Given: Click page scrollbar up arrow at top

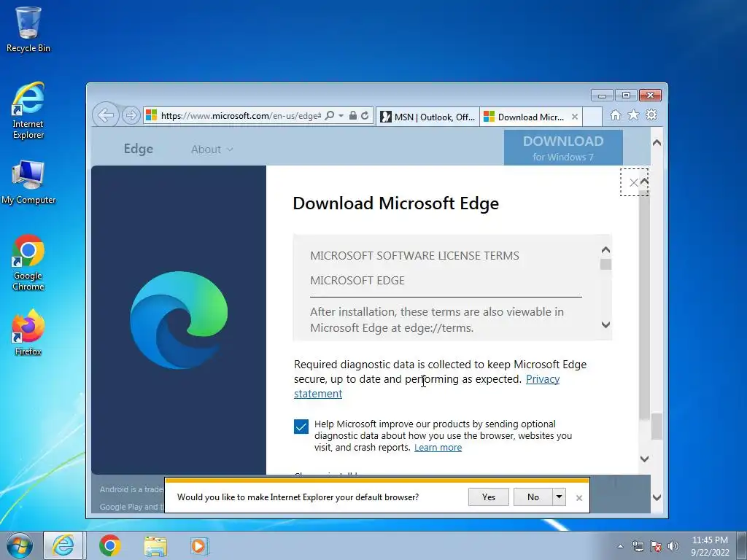Looking at the screenshot, I should pos(657,142).
